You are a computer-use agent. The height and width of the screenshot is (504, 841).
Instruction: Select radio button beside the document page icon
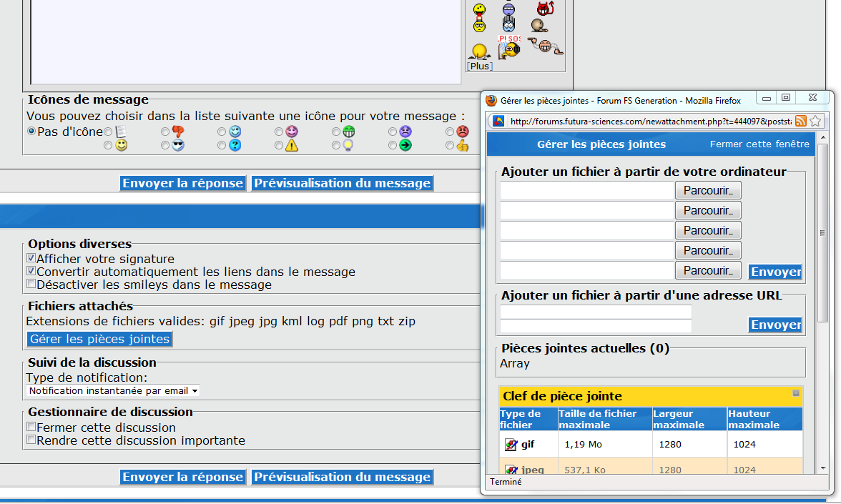(109, 132)
